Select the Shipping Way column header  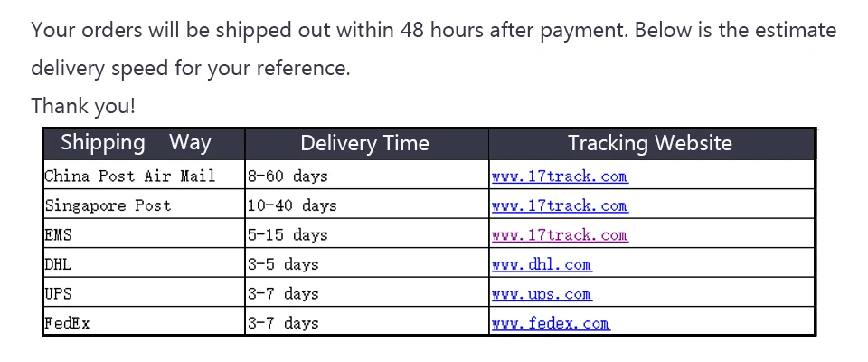[x=144, y=144]
